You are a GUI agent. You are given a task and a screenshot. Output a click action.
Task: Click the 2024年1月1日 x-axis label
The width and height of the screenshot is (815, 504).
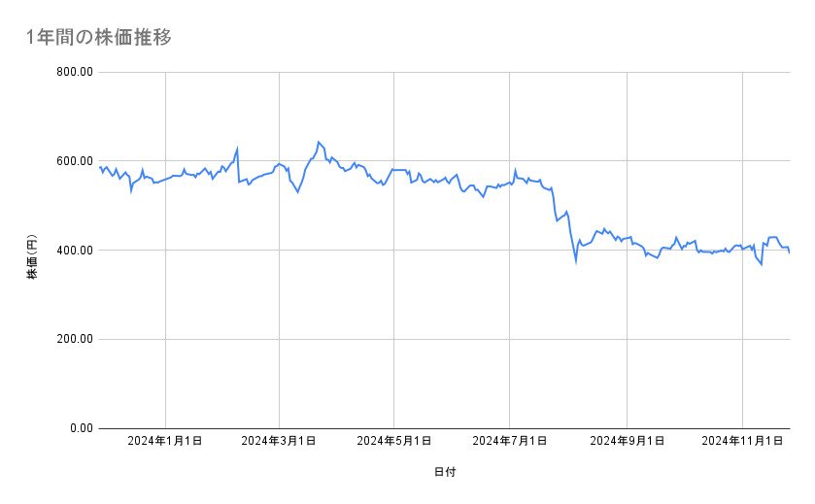point(166,442)
